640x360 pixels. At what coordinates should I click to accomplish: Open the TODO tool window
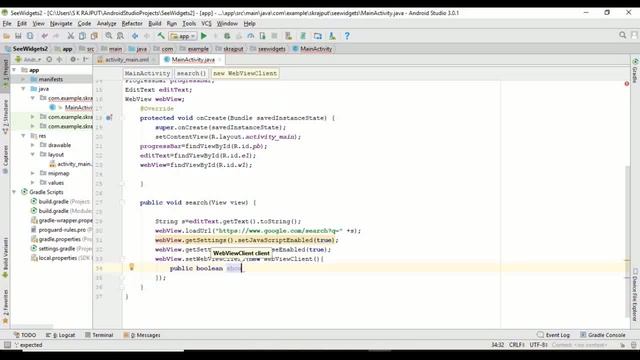click(25, 335)
